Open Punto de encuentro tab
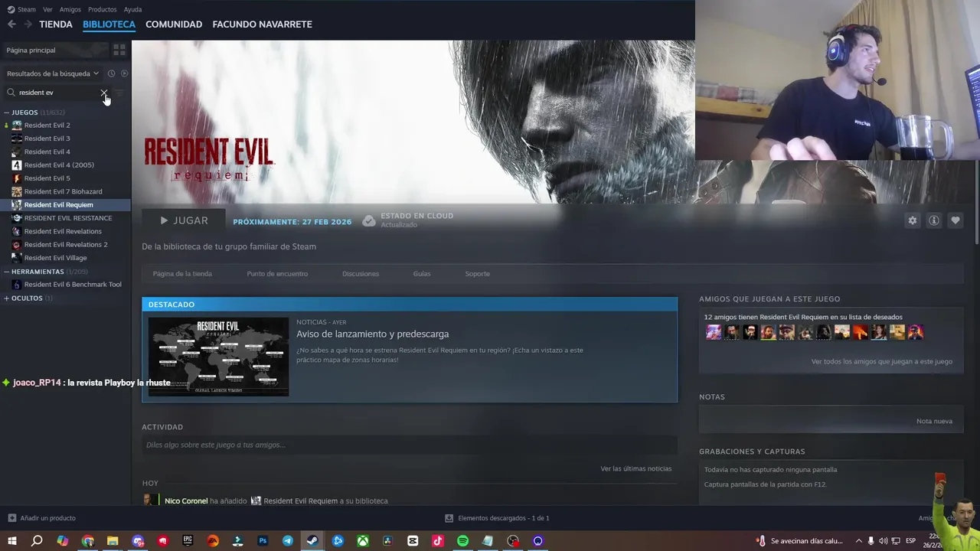The width and height of the screenshot is (980, 551). [277, 274]
